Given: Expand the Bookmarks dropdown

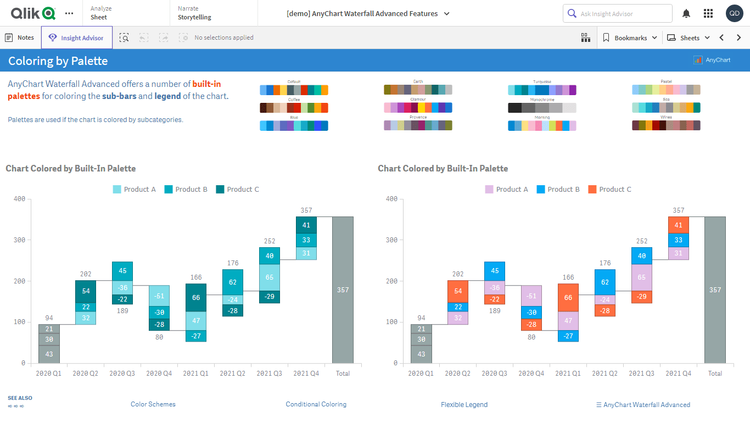Looking at the screenshot, I should 630,37.
